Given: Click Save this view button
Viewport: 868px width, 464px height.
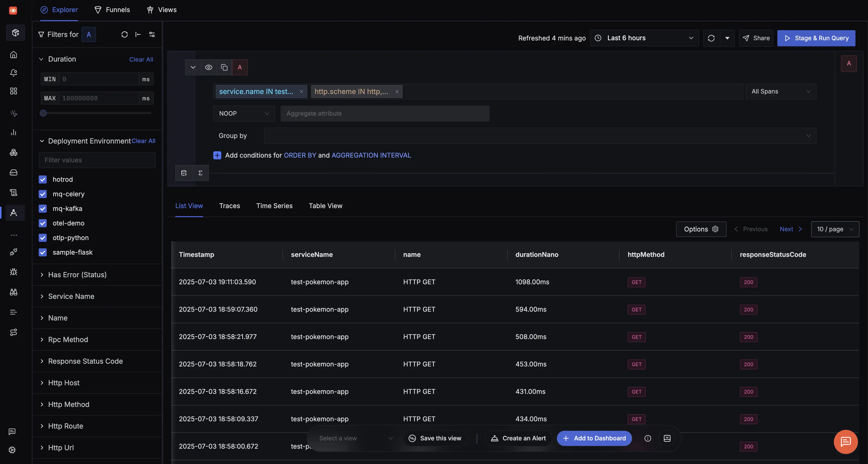Looking at the screenshot, I should click(x=435, y=438).
